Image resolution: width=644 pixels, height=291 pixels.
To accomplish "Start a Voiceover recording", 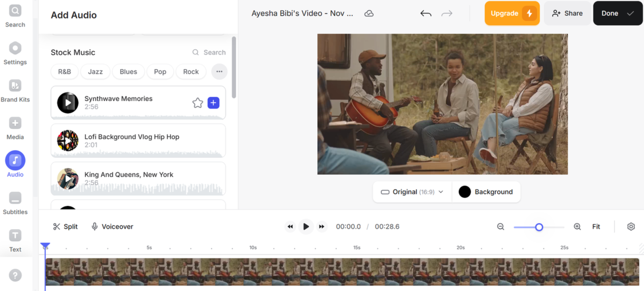I will [112, 226].
